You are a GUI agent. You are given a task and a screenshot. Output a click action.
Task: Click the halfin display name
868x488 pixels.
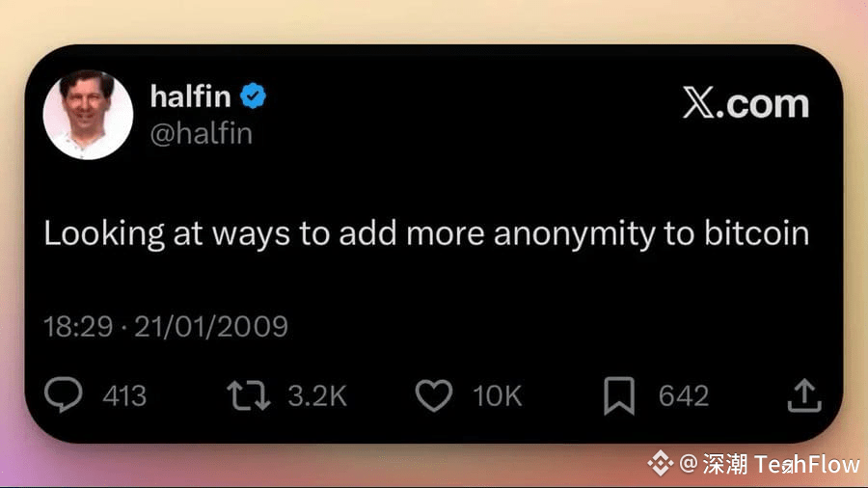pos(190,96)
